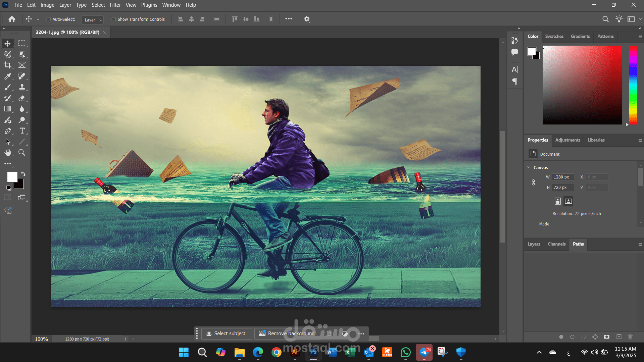The width and height of the screenshot is (644, 362).
Task: Select the Move tool in the toolbox
Action: pyautogui.click(x=7, y=44)
